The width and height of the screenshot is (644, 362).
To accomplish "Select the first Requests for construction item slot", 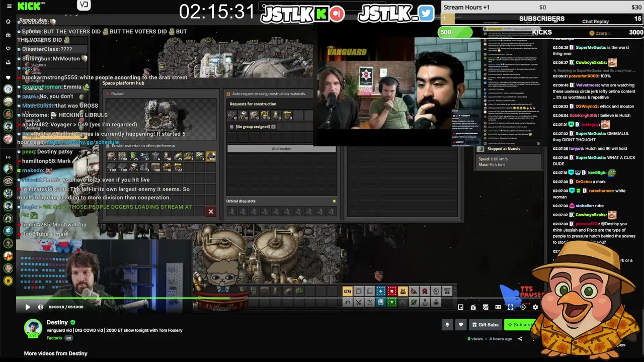I will point(232,116).
